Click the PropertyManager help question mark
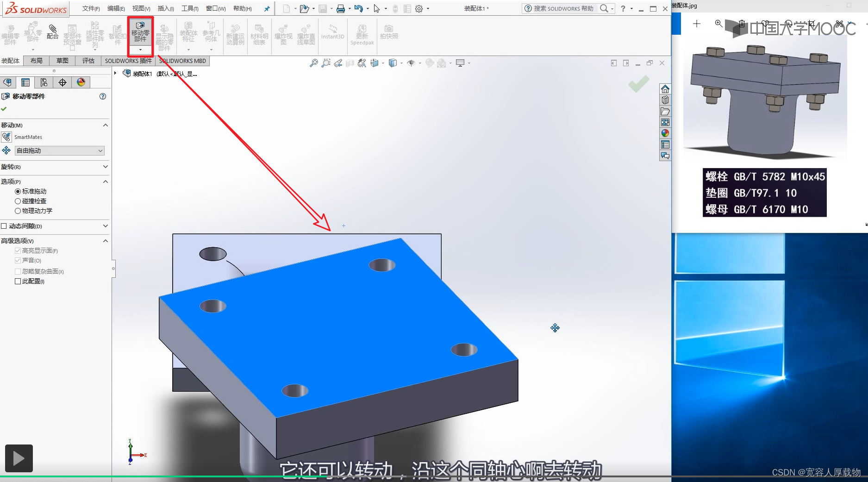The width and height of the screenshot is (868, 482). click(103, 96)
